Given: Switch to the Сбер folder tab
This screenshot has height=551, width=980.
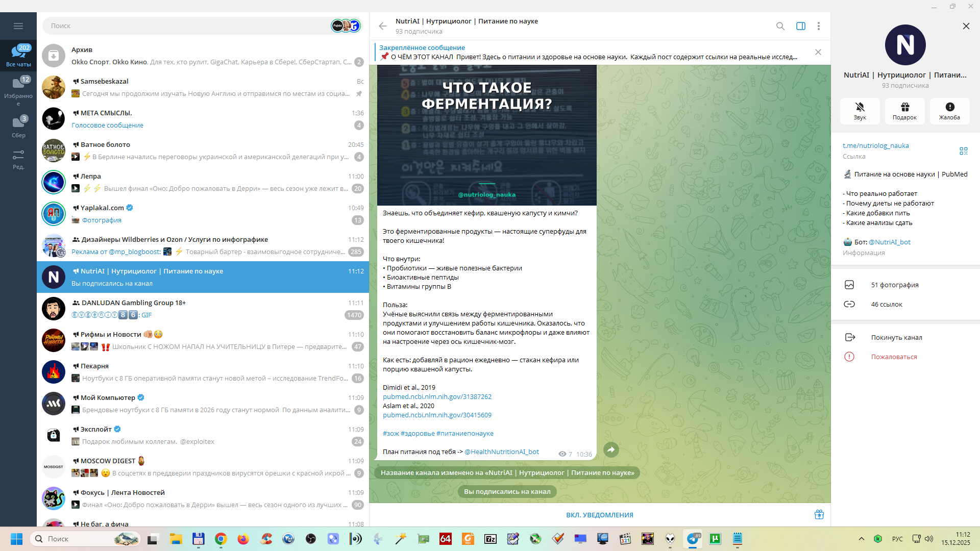Looking at the screenshot, I should [x=18, y=127].
